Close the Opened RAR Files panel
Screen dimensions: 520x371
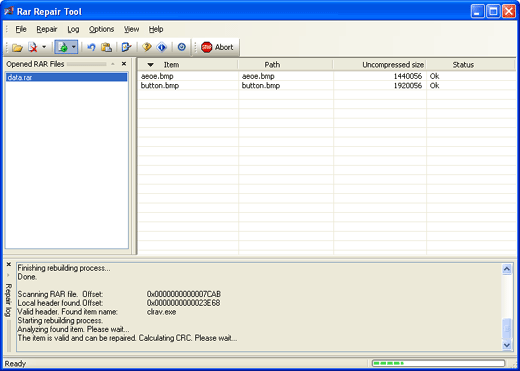[124, 64]
